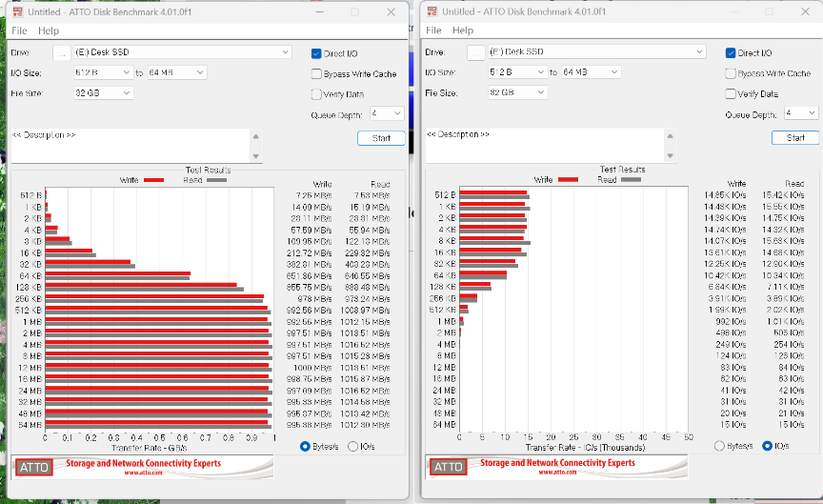823x504 pixels.
Task: Click 651.86 MB/s write value for 64 KB
Action: pos(310,276)
